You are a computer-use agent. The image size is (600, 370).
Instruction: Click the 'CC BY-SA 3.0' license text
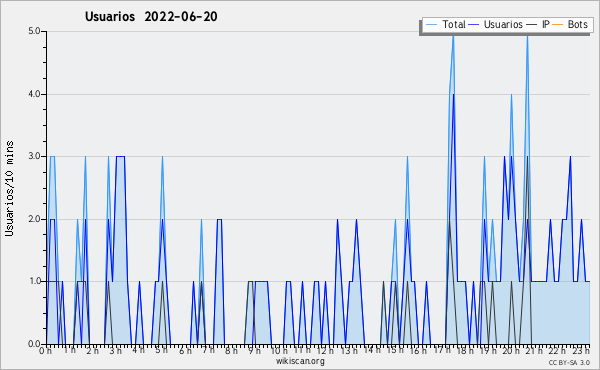click(569, 362)
